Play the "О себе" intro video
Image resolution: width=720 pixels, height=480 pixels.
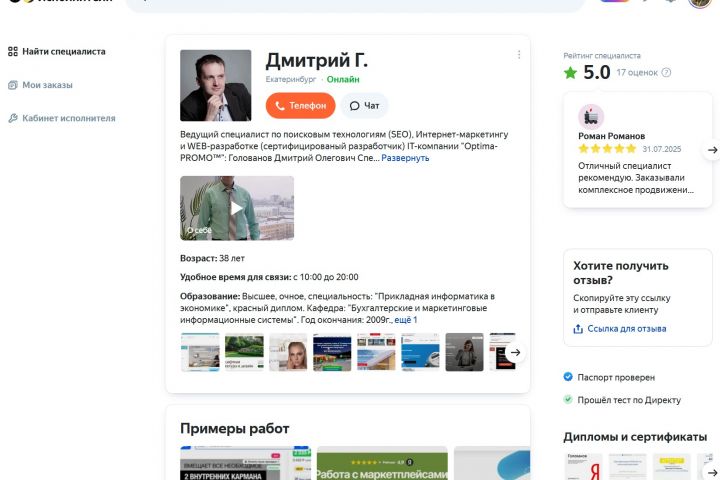coord(237,208)
